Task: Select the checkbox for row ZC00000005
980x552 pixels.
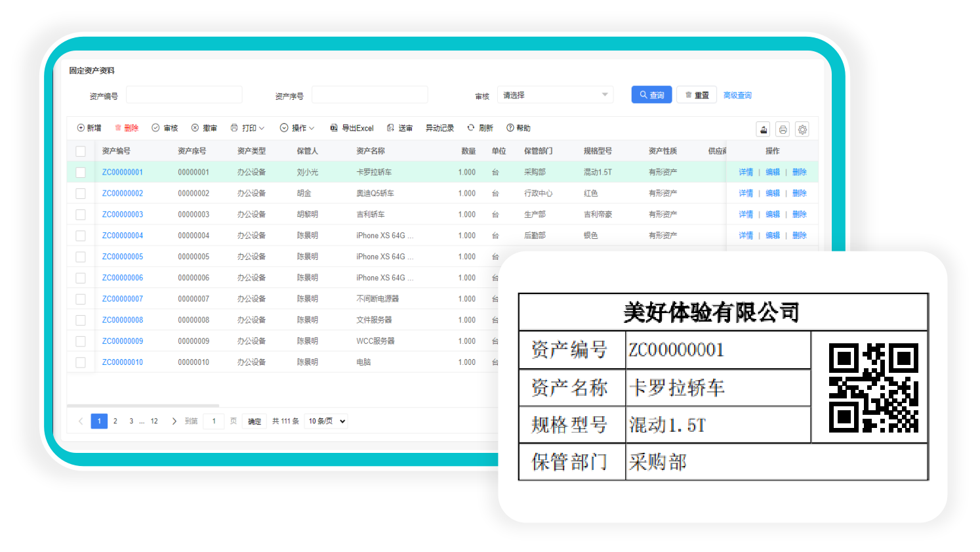Action: tap(81, 257)
